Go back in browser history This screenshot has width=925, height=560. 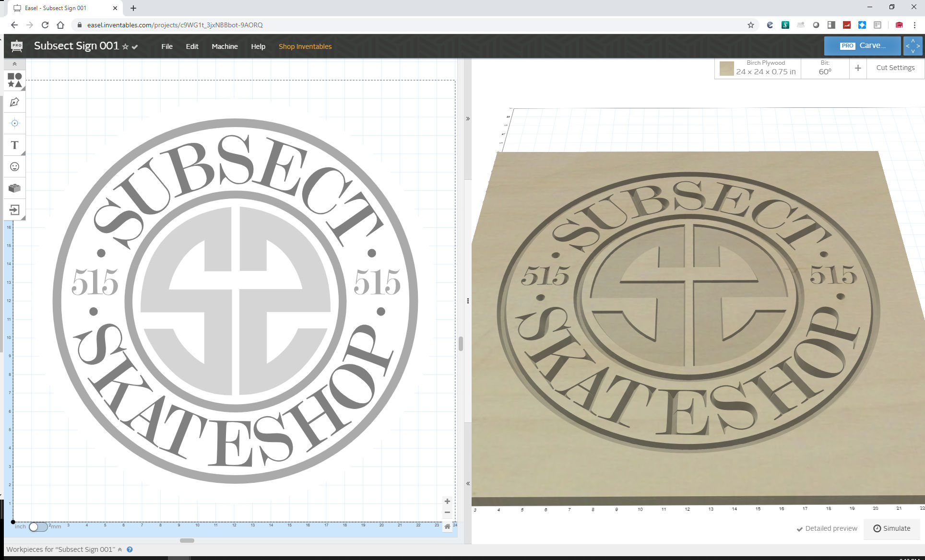(14, 25)
